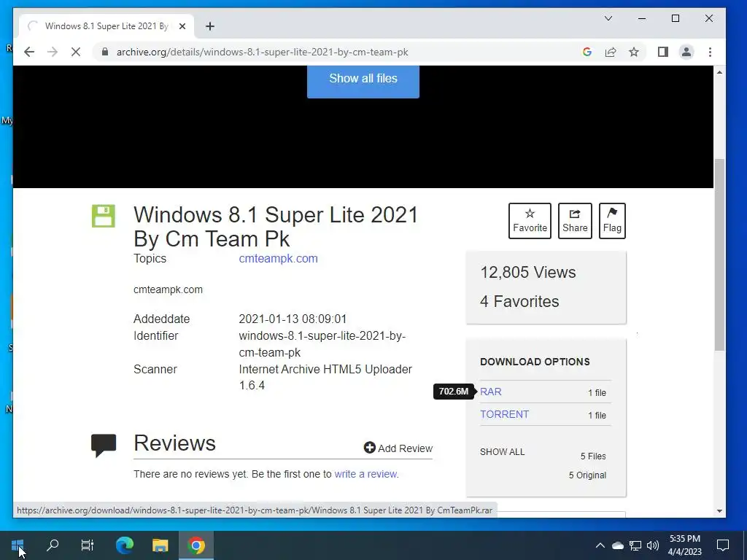Click the scrollbar up arrow
This screenshot has height=560, width=747.
pos(719,72)
